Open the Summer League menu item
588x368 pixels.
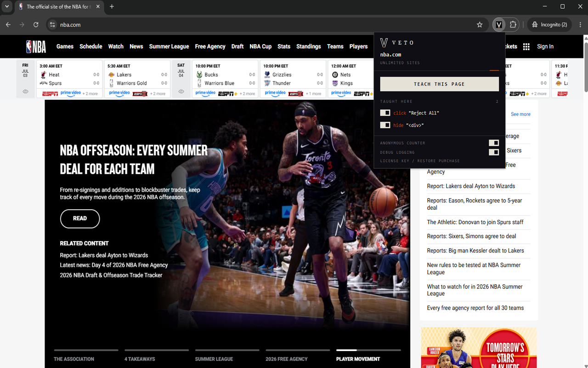coord(169,46)
